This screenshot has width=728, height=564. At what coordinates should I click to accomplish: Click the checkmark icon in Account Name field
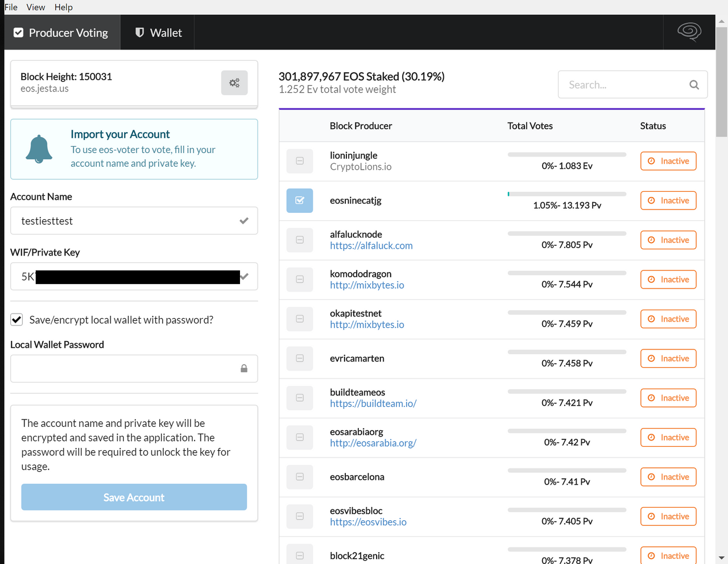[x=244, y=221]
